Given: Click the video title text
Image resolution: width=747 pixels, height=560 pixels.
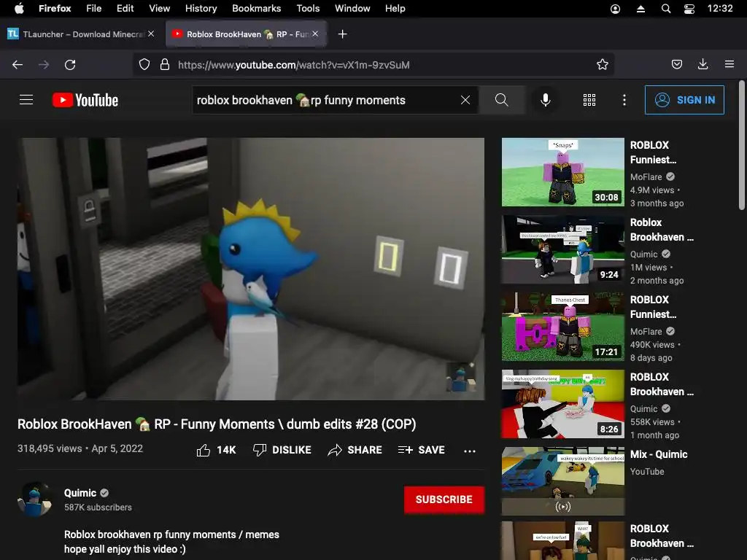Looking at the screenshot, I should coord(217,424).
